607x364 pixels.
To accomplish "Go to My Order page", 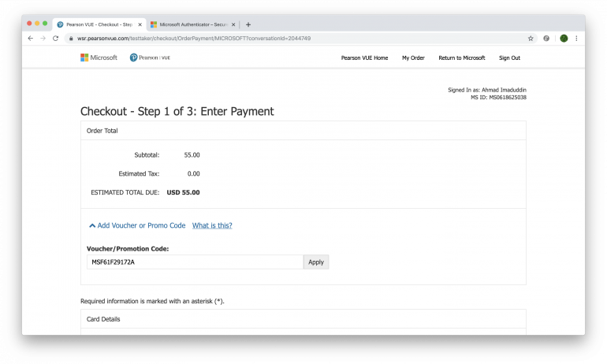I will (x=413, y=58).
